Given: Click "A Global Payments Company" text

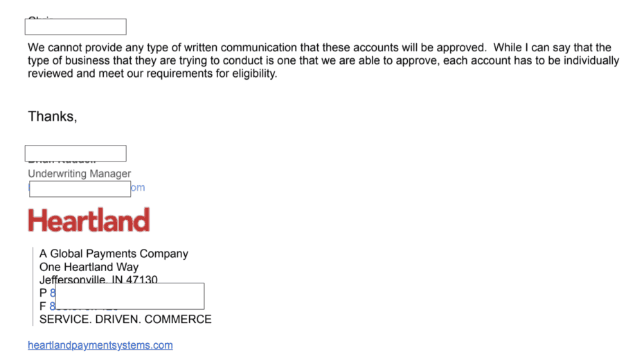Looking at the screenshot, I should (114, 254).
